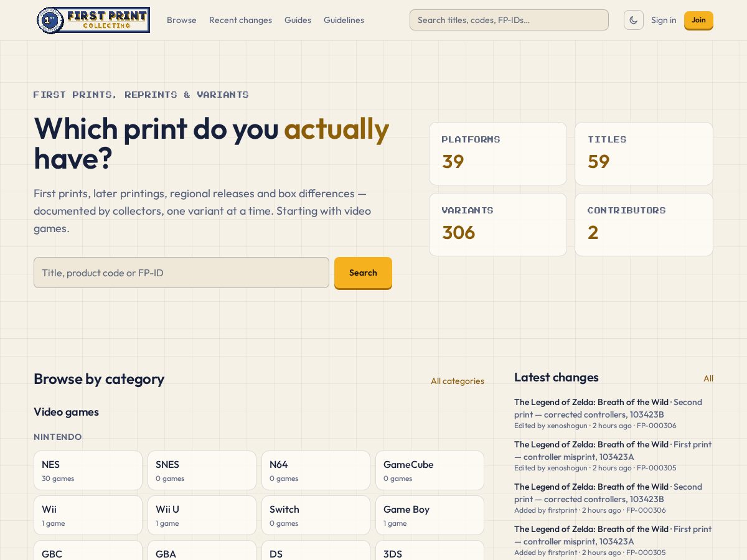Open the All categories link

pos(458,381)
